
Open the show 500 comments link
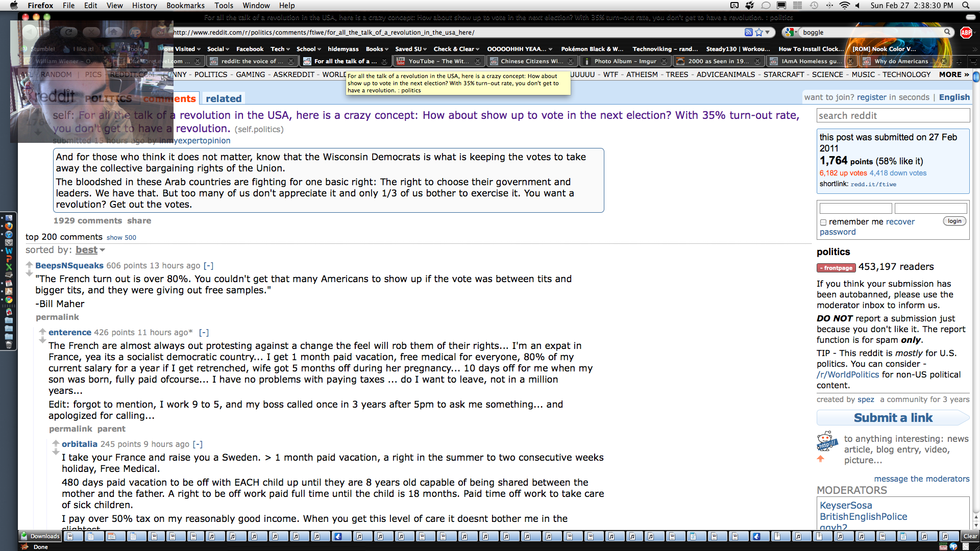121,237
